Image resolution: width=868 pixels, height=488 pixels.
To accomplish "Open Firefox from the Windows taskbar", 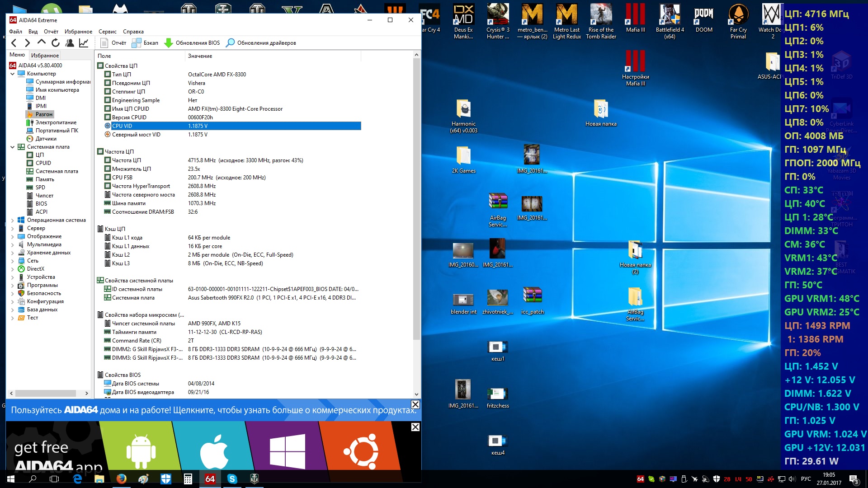I will (x=121, y=479).
